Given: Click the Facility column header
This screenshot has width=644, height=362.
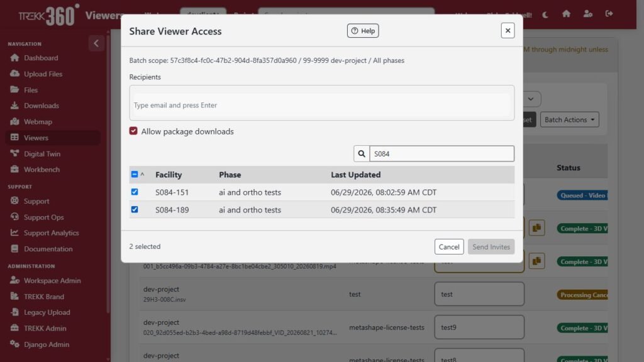Looking at the screenshot, I should click(x=169, y=175).
